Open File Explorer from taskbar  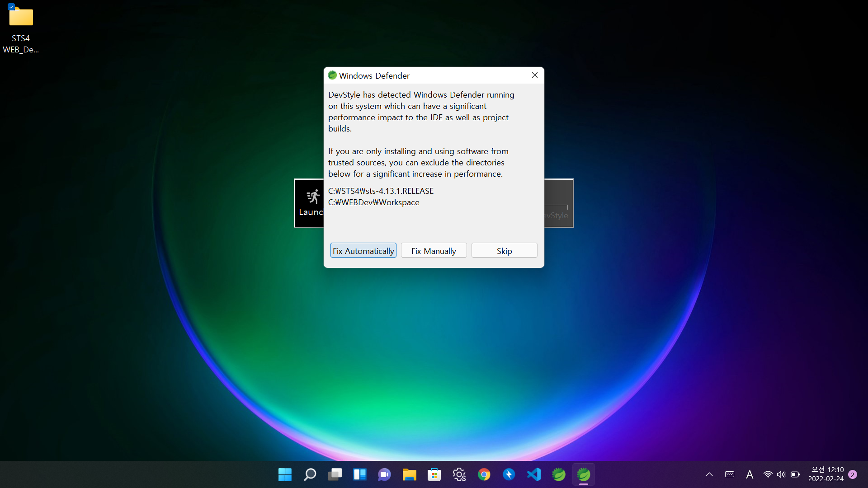click(410, 474)
